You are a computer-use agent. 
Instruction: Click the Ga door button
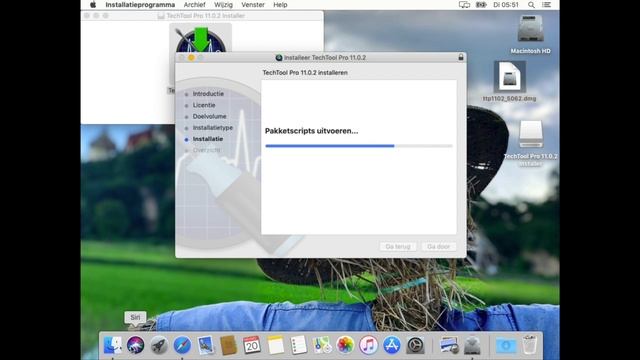pyautogui.click(x=438, y=247)
